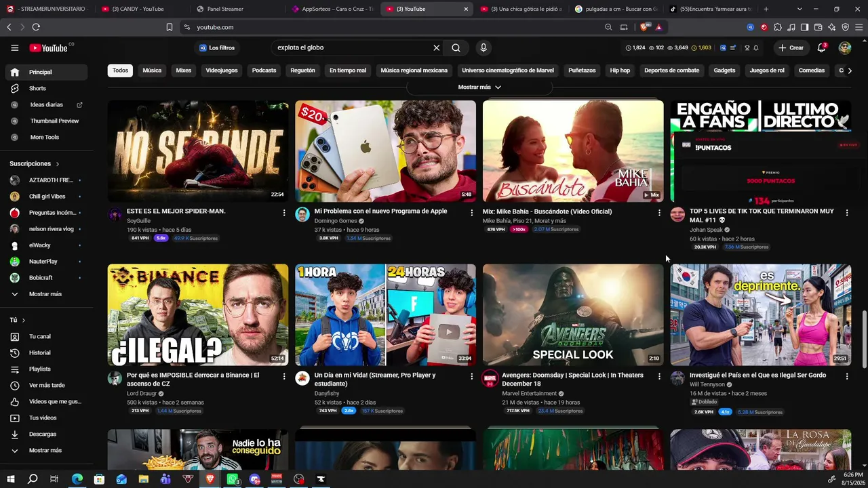This screenshot has width=868, height=488.
Task: Open the notifications bell
Action: click(821, 47)
